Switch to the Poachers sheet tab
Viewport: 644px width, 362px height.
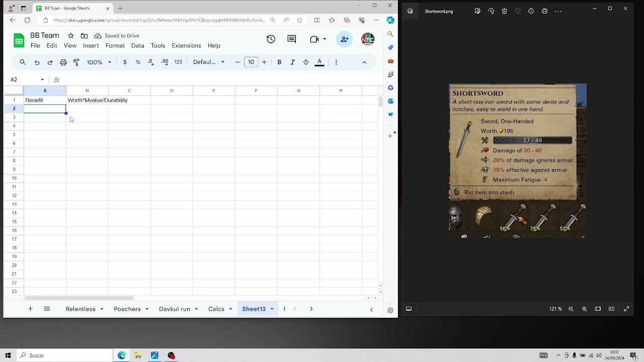127,309
